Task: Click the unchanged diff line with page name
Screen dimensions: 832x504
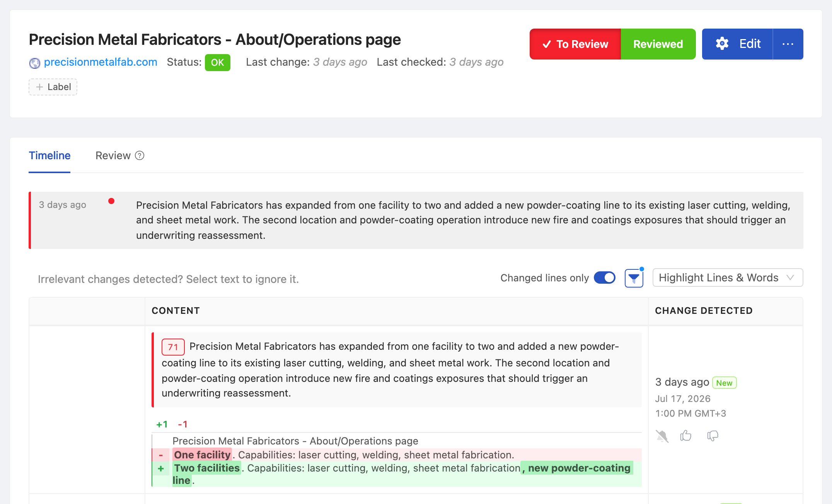Action: 295,441
